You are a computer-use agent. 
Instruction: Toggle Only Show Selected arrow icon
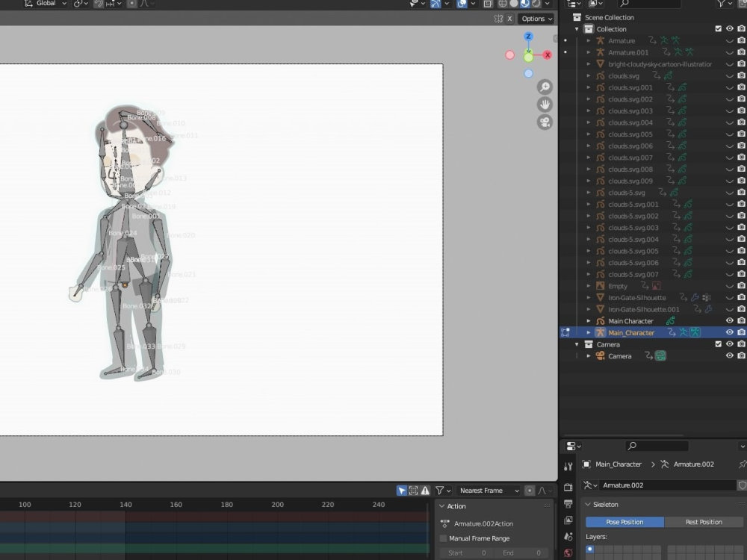coord(402,491)
